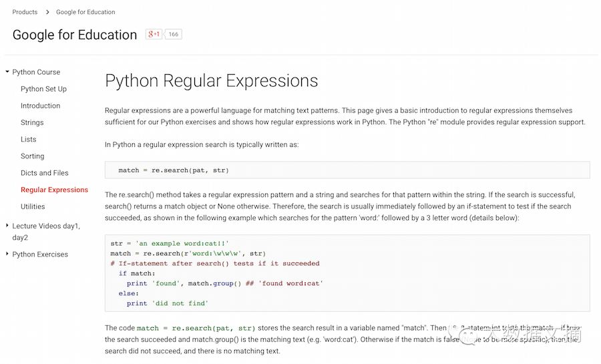
Task: Click the code line with r'word:\w\w\w' pattern
Action: (x=188, y=253)
